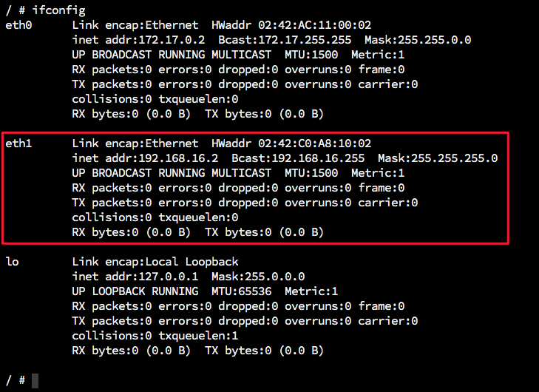This screenshot has height=392, width=539.
Task: Click the ifconfig command text
Action: pyautogui.click(x=59, y=10)
